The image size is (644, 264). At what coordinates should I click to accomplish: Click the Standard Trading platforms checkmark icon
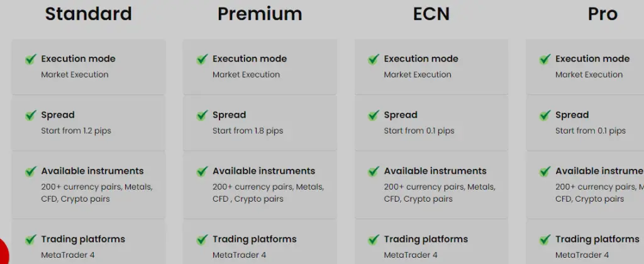[31, 239]
